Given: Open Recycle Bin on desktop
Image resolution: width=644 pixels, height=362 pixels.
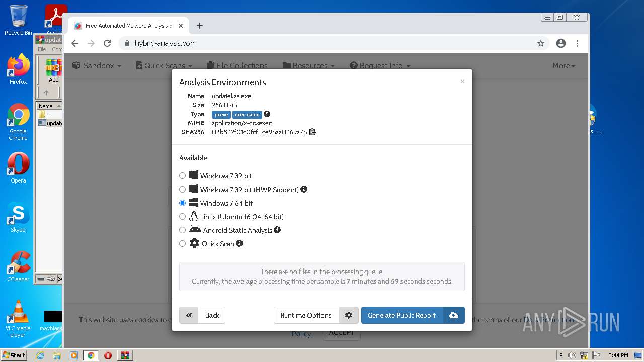Looking at the screenshot, I should [18, 20].
